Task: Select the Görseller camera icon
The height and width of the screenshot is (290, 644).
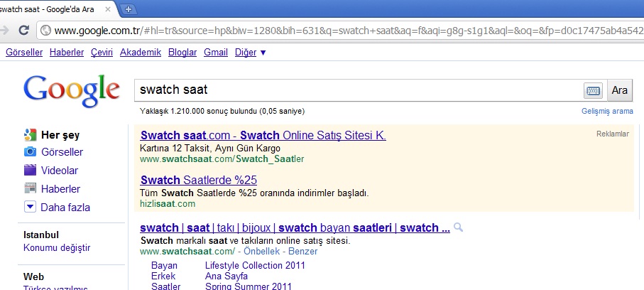Action: [30, 152]
